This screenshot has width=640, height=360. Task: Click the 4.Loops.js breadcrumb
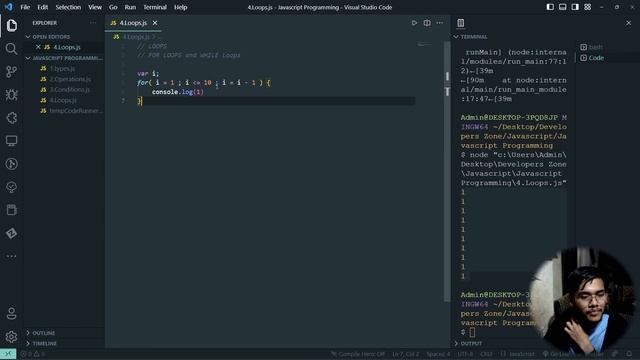[x=136, y=37]
